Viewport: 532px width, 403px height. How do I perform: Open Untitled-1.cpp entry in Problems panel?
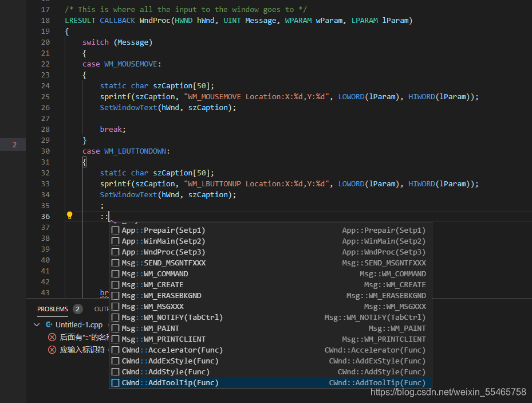pyautogui.click(x=79, y=324)
